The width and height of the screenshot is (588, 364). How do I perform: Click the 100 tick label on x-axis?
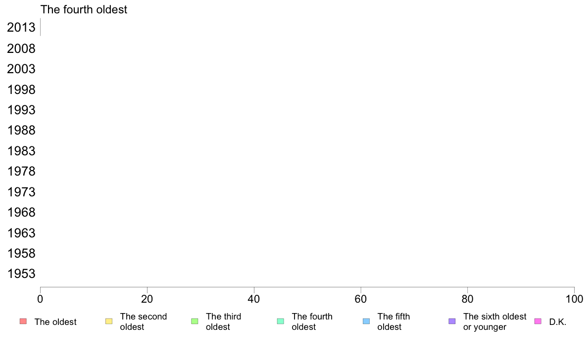574,299
